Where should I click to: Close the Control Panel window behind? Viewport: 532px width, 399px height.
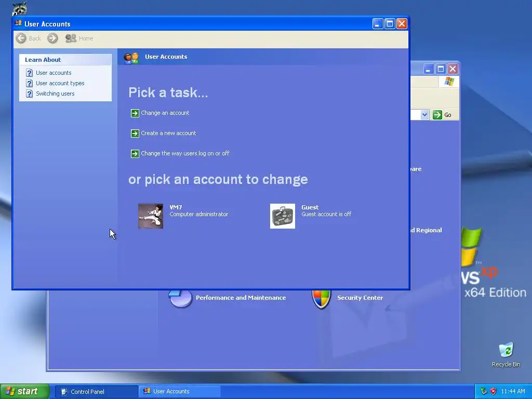pyautogui.click(x=453, y=69)
